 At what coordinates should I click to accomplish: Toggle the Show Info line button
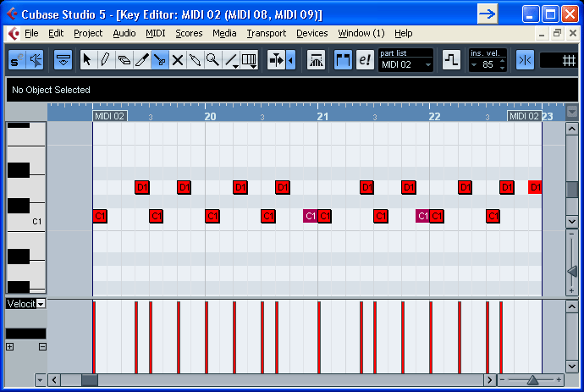63,59
